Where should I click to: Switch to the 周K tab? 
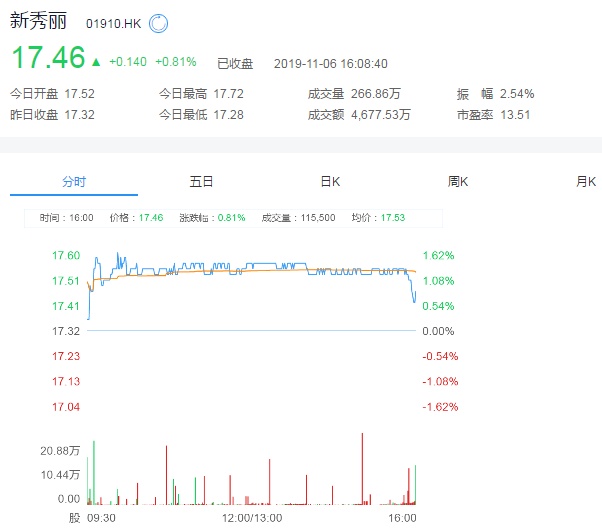point(458,181)
